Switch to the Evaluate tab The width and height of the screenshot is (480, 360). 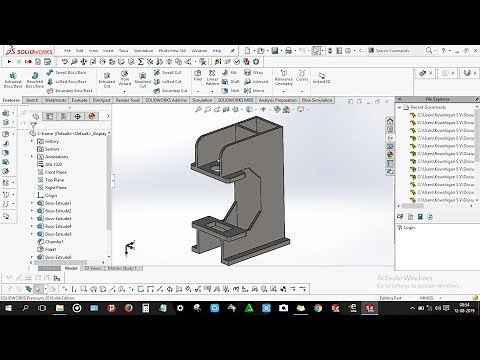pos(79,100)
